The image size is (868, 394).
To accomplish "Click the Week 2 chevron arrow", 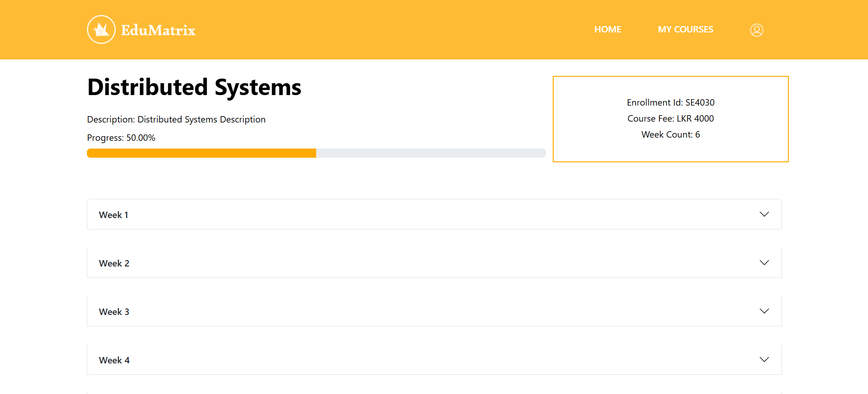I will [x=764, y=263].
